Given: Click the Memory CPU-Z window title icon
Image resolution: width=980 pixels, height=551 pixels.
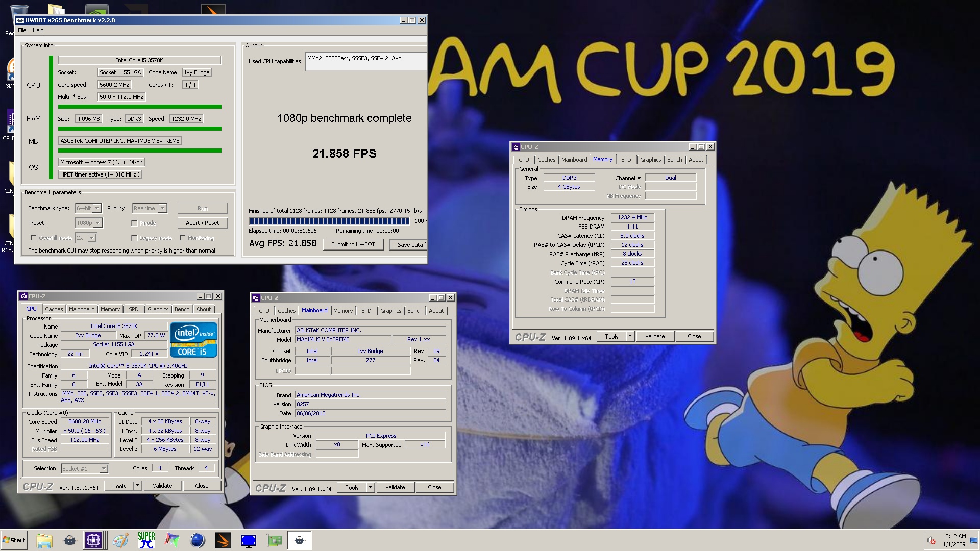Looking at the screenshot, I should pos(516,147).
